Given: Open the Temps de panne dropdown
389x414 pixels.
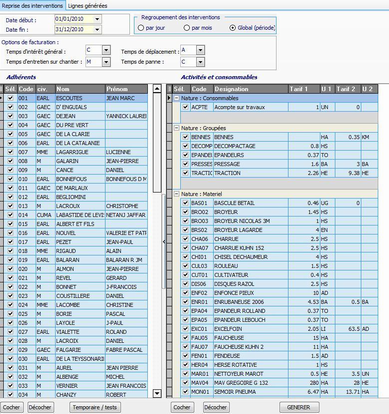Looking at the screenshot, I should pyautogui.click(x=200, y=62).
